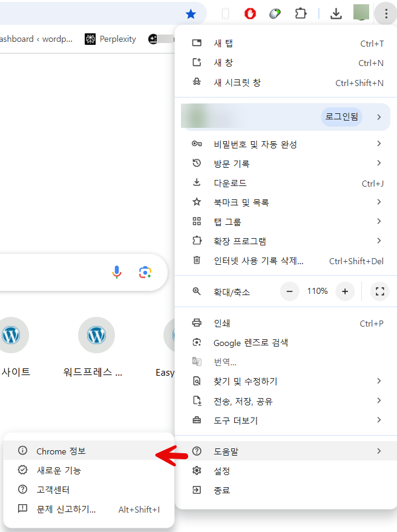Open 비밀번호 및 자동 완성 submenu

pyautogui.click(x=286, y=144)
